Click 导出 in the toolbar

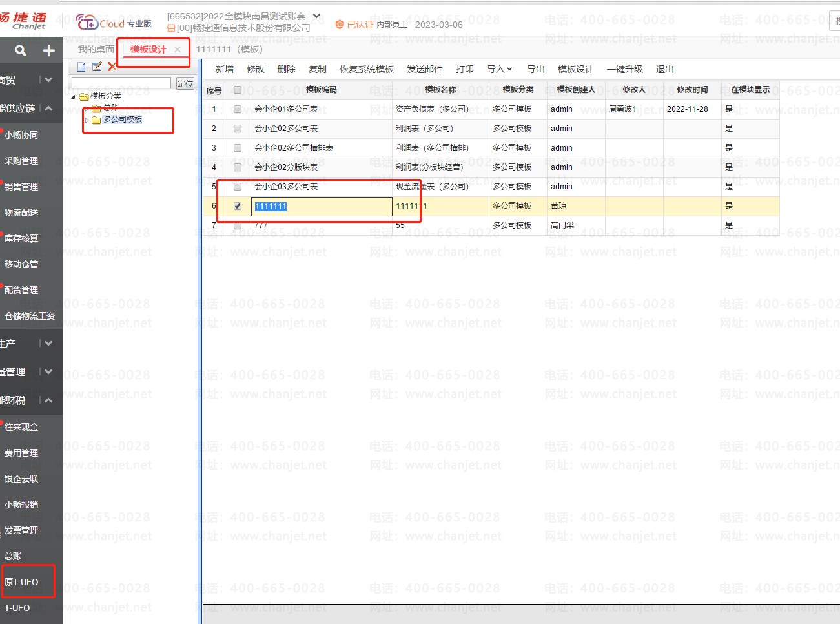point(536,69)
